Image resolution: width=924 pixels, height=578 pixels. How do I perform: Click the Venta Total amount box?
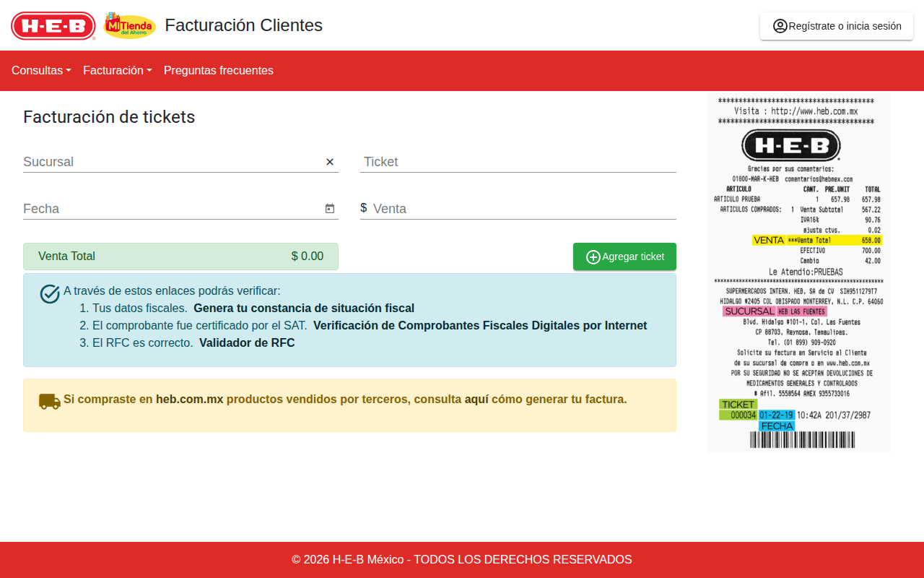point(180,256)
